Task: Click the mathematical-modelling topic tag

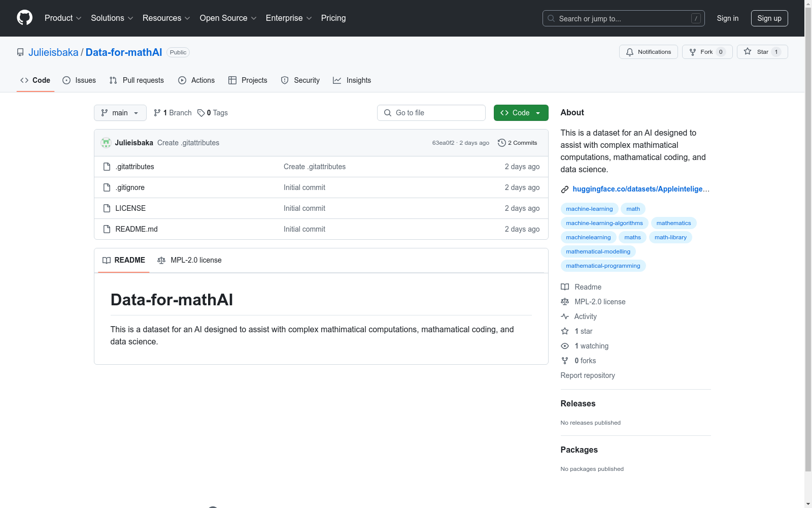Action: click(x=598, y=251)
